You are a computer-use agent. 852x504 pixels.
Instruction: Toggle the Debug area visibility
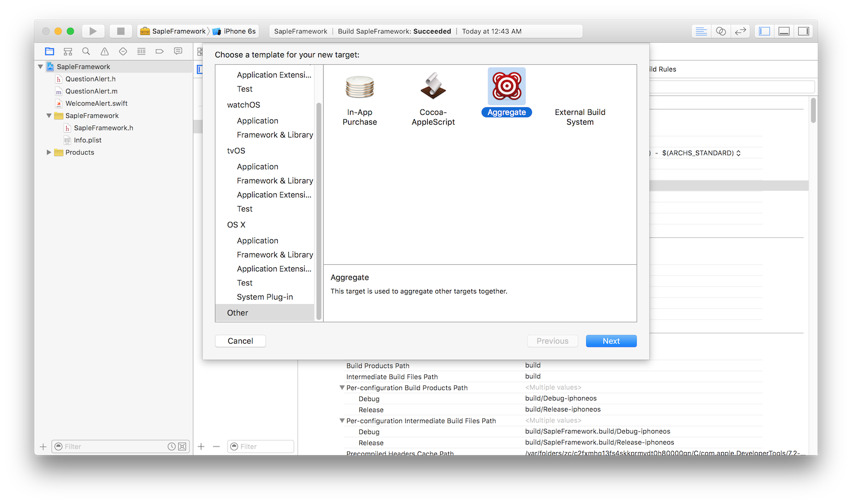784,31
